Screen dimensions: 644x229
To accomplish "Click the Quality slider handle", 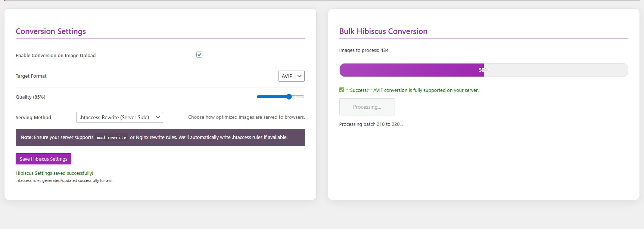I will click(289, 97).
